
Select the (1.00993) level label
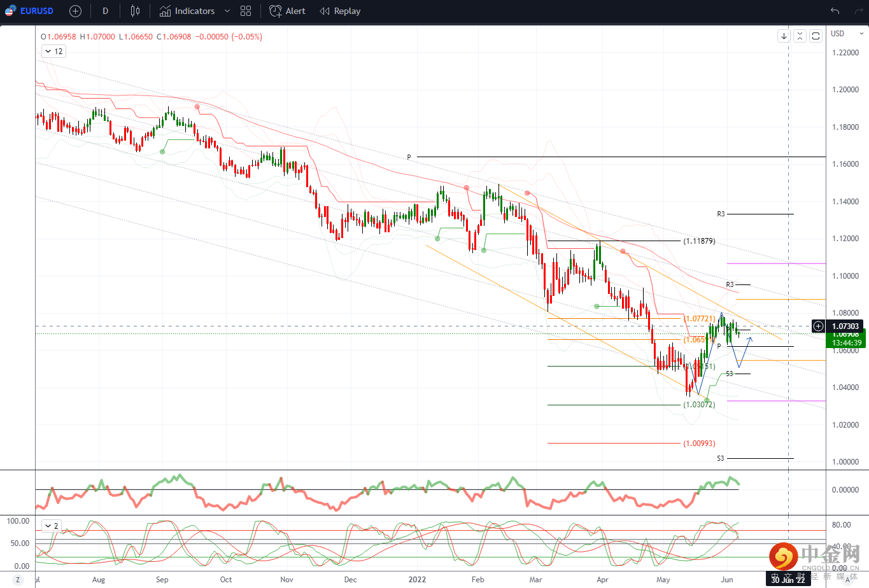pyautogui.click(x=699, y=444)
